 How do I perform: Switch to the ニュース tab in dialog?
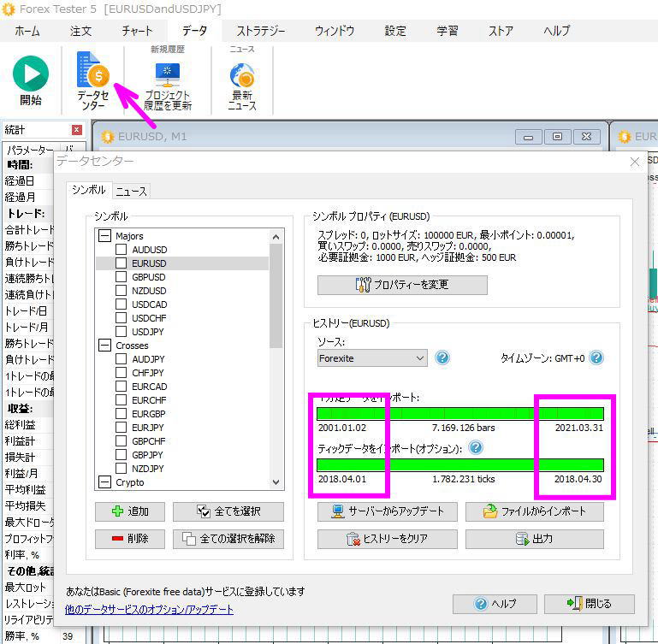(x=132, y=192)
